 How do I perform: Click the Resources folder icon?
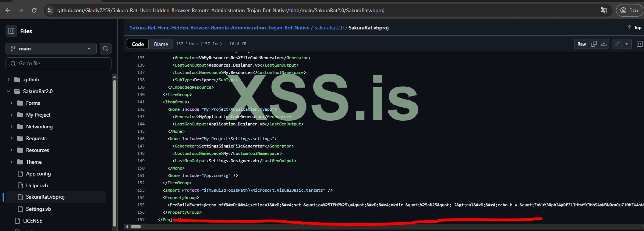(x=20, y=150)
